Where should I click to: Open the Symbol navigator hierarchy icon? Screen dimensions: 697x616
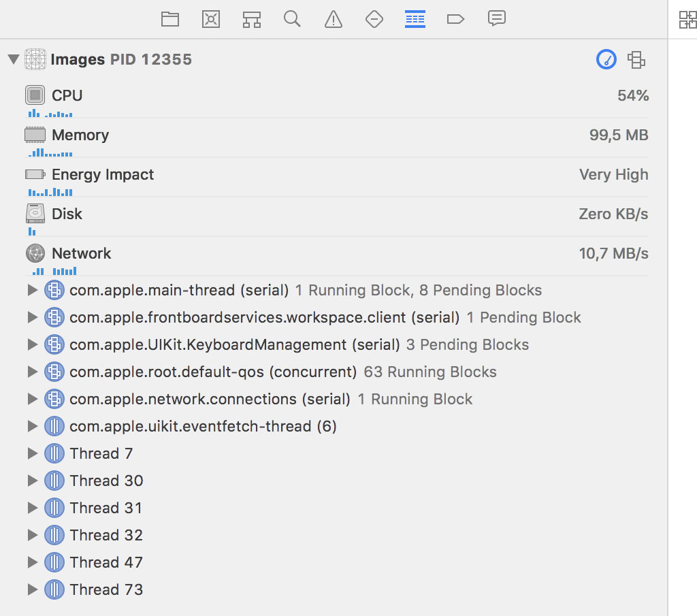click(x=252, y=19)
